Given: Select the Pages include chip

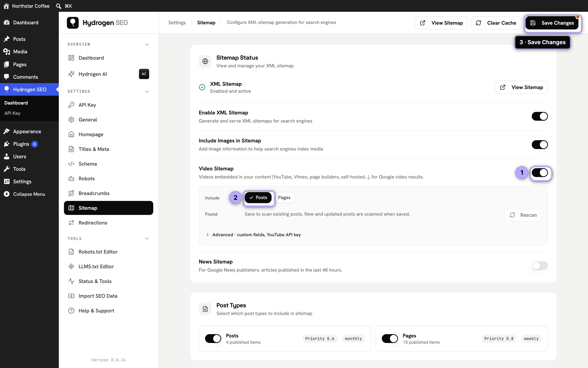Looking at the screenshot, I should click(x=284, y=198).
